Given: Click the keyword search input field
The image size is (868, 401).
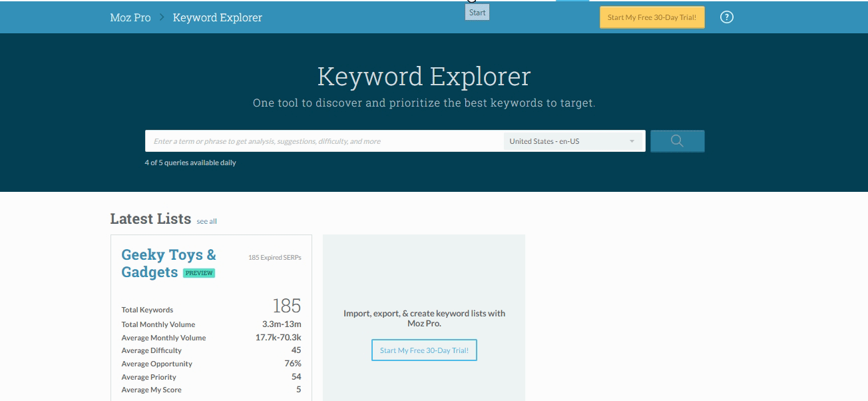Looking at the screenshot, I should pos(324,141).
